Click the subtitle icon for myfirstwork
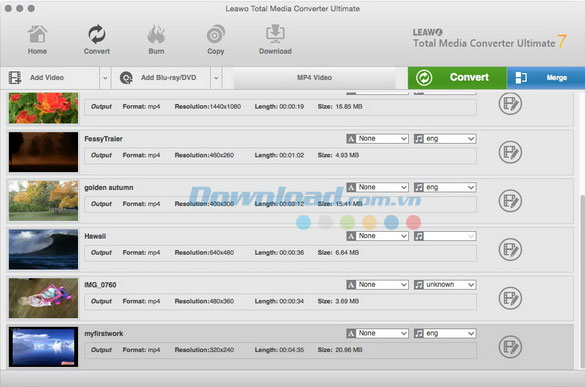Image resolution: width=585 pixels, height=387 pixels. 351,333
